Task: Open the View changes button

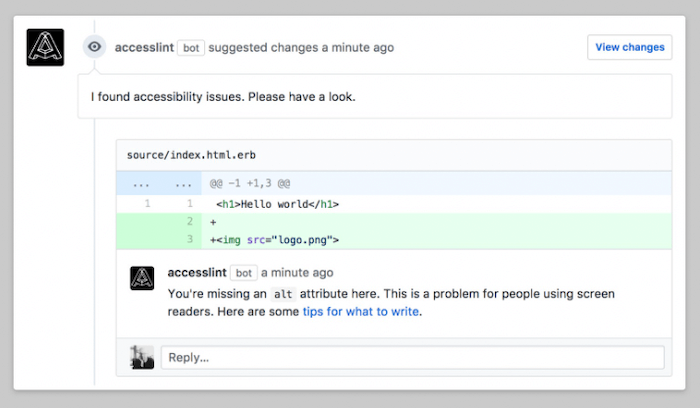Action: pos(629,47)
